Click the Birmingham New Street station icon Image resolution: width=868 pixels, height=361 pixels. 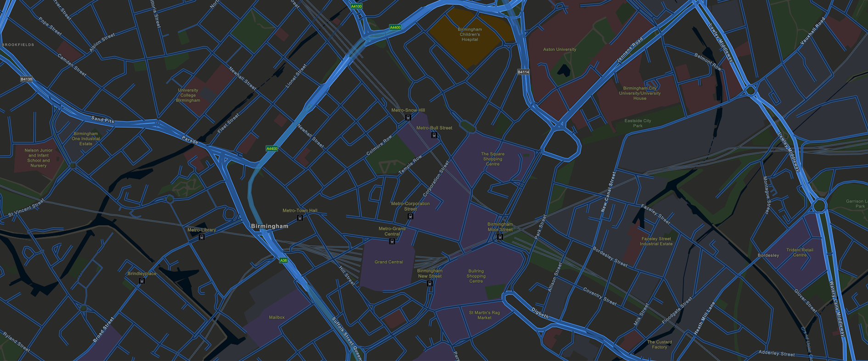pyautogui.click(x=430, y=283)
